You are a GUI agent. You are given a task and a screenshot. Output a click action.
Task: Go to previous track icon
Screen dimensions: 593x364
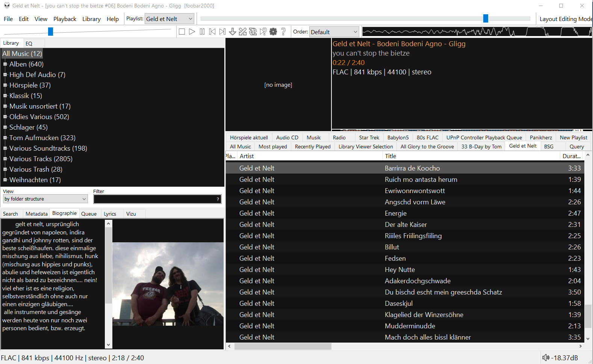click(212, 32)
